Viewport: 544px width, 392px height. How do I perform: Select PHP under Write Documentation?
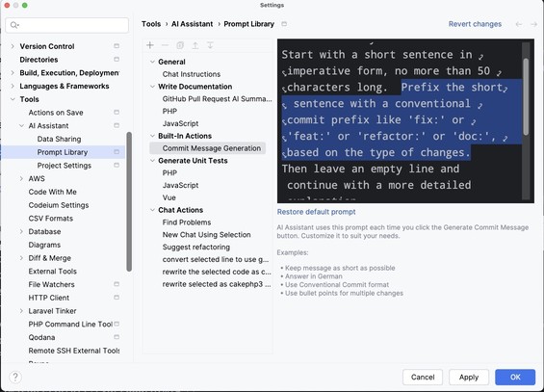pyautogui.click(x=169, y=111)
